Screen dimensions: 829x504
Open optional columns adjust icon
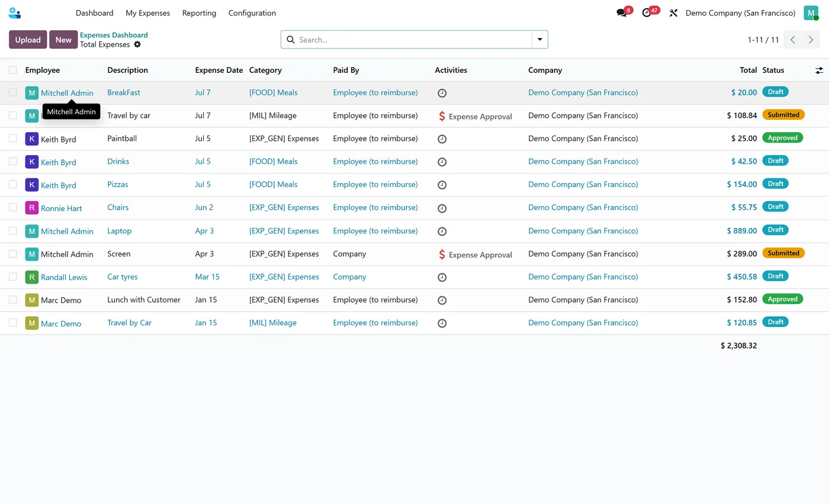(x=819, y=70)
